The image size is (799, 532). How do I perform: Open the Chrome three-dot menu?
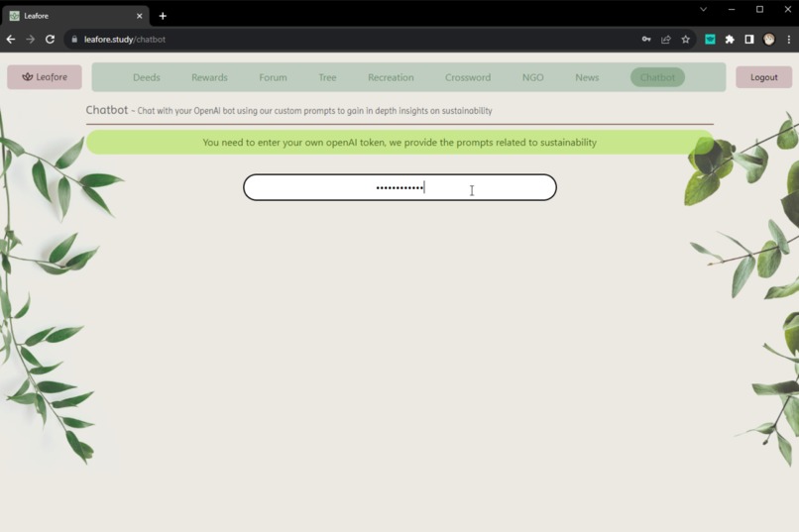[x=789, y=40]
